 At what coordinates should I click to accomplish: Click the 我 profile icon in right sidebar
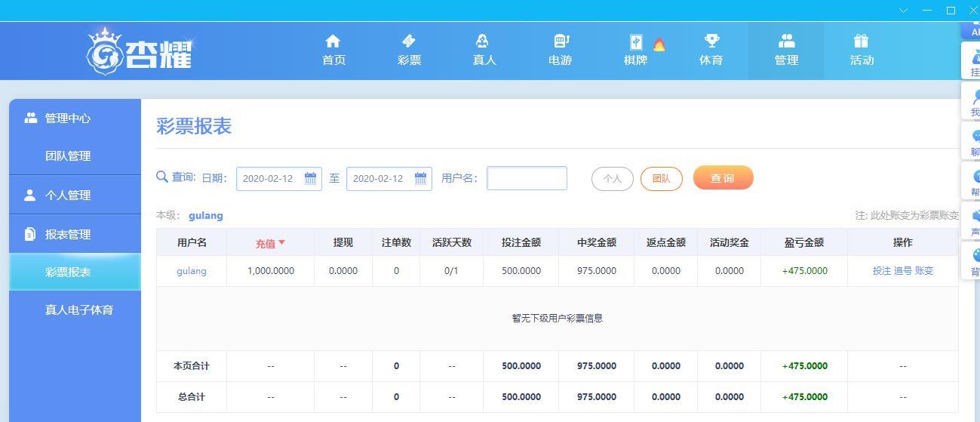click(975, 97)
